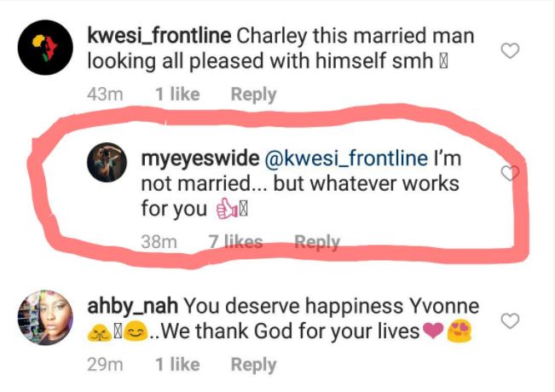Show the 7 likes on myeyeswide's reply
Screen dimensions: 555x392
(236, 242)
